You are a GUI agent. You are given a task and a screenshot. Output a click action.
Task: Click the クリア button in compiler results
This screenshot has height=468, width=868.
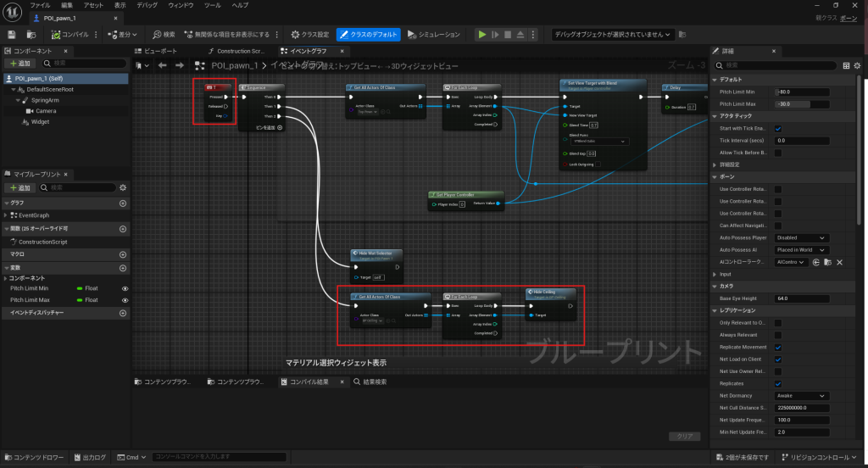684,437
